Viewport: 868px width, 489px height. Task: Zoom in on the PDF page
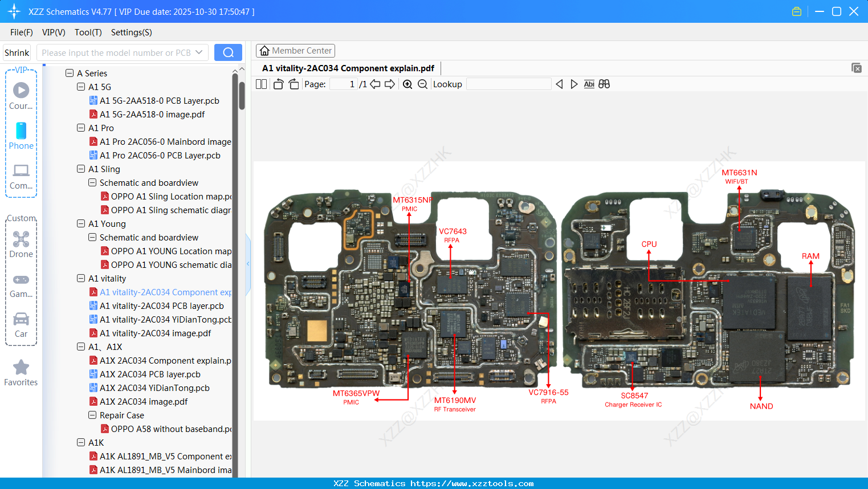coord(407,84)
